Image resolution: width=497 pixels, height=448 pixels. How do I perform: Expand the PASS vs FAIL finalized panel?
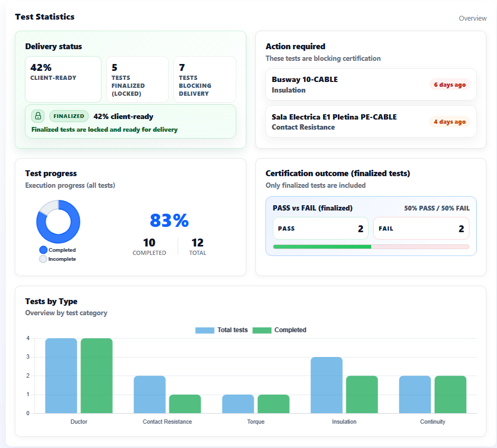(371, 226)
